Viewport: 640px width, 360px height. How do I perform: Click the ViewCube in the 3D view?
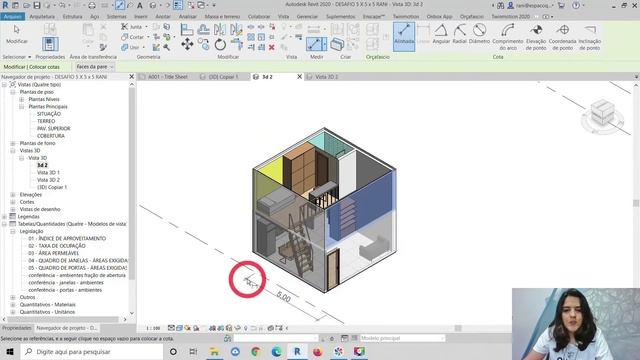point(602,113)
